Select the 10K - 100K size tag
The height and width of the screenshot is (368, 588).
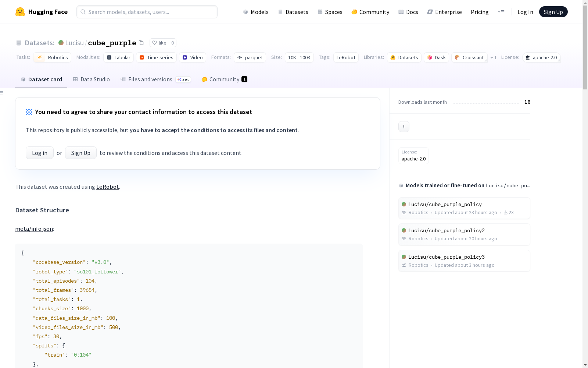coord(299,57)
